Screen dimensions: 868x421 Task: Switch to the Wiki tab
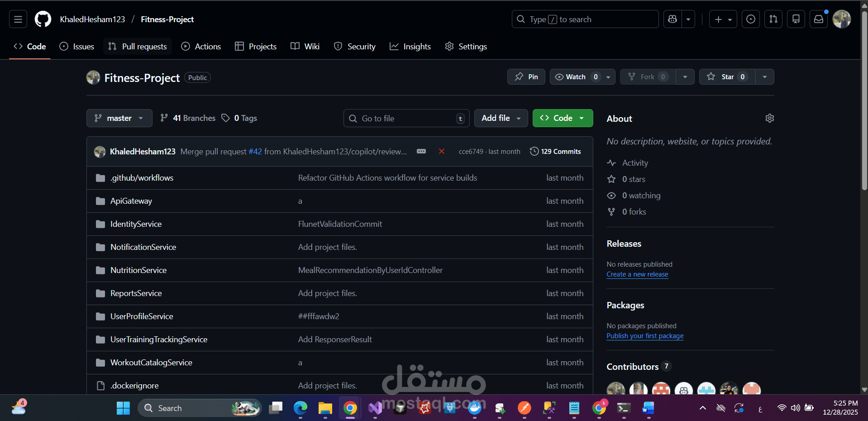tap(305, 47)
